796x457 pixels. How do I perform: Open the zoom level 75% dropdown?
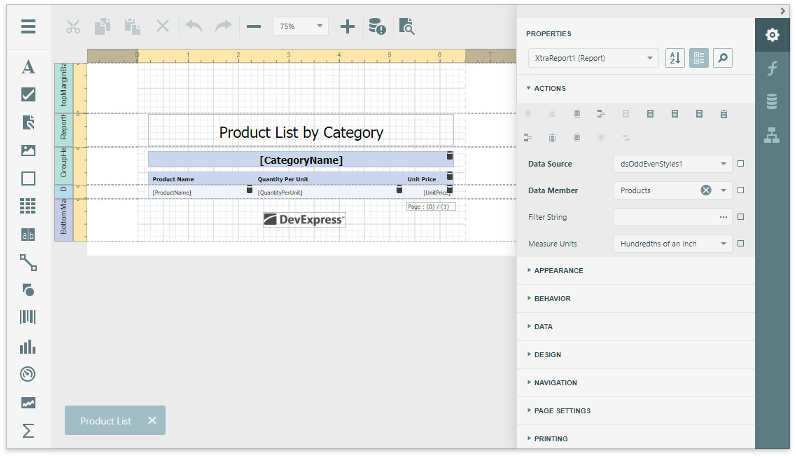click(301, 27)
